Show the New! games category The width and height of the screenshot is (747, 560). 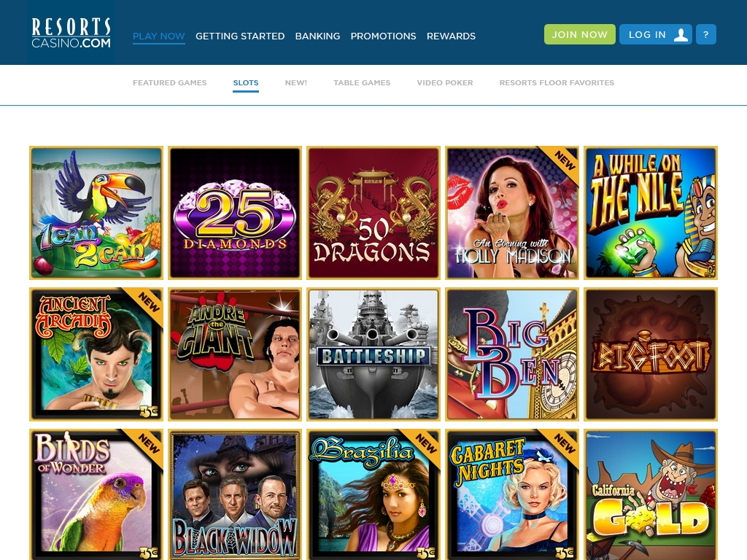[296, 83]
